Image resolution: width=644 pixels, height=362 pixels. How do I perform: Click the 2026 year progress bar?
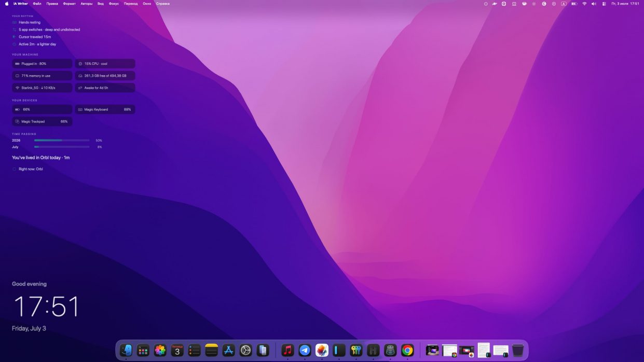click(62, 140)
